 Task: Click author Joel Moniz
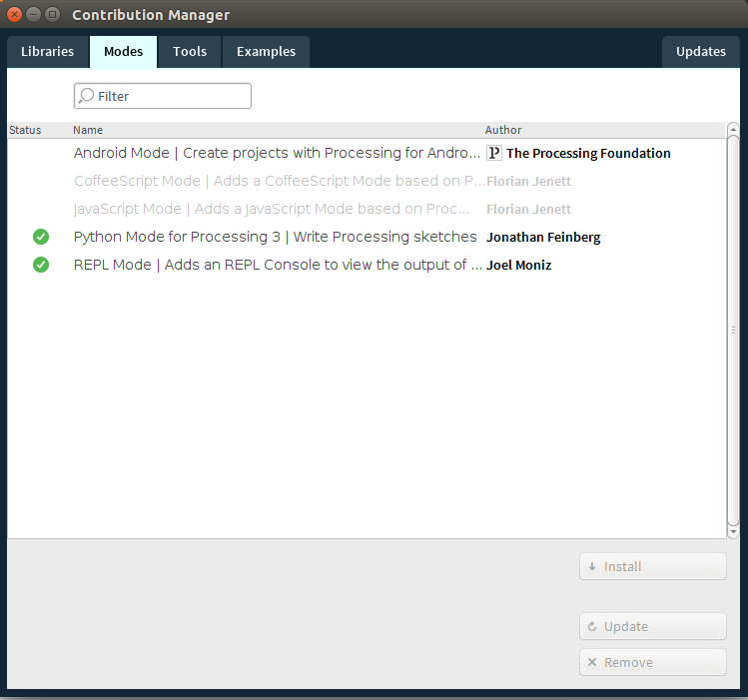518,266
